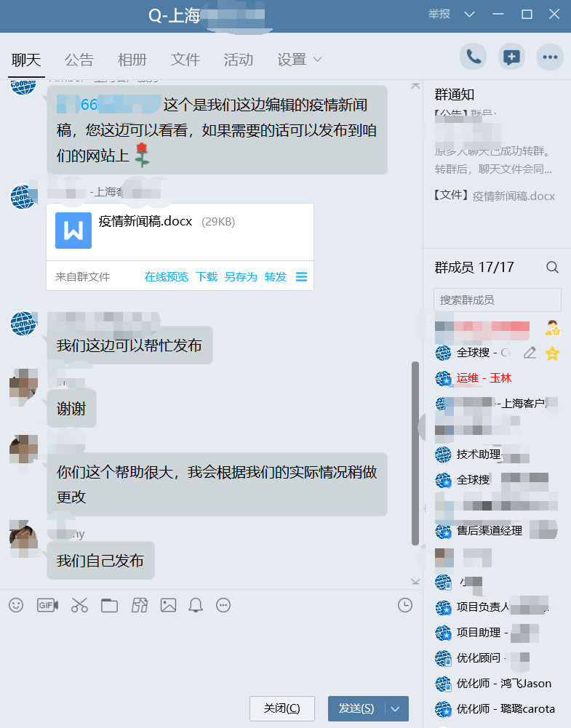Image resolution: width=571 pixels, height=728 pixels.
Task: Switch to the 文件 tab
Action: pyautogui.click(x=185, y=60)
